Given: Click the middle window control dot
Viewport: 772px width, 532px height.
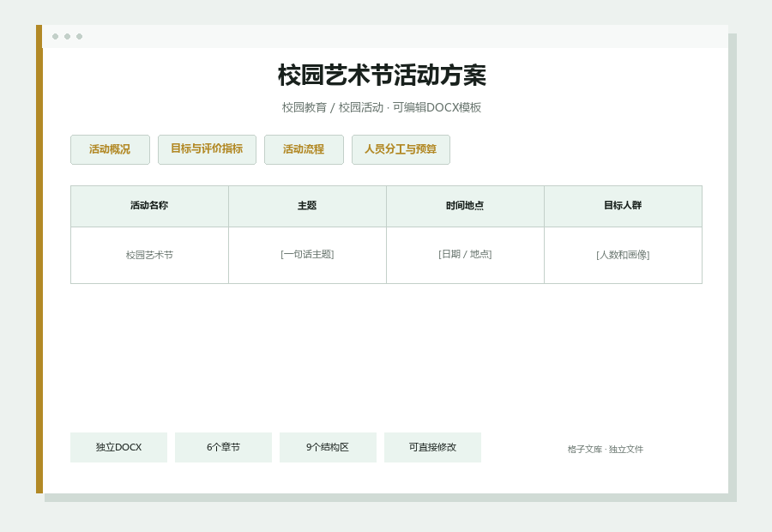Looking at the screenshot, I should (x=68, y=36).
